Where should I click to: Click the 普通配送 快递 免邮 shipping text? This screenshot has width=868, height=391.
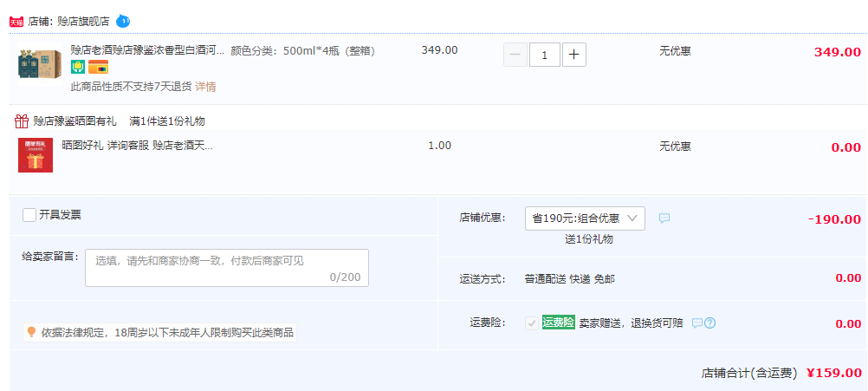[x=570, y=278]
